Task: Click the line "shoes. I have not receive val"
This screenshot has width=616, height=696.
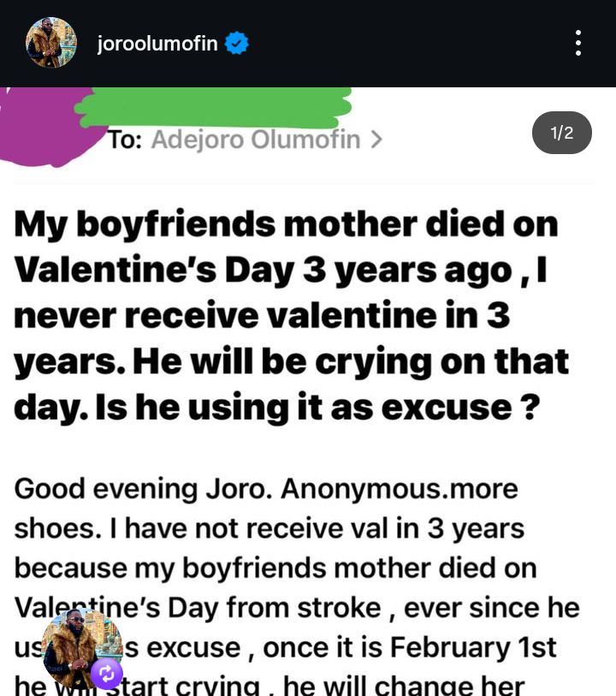Action: tap(269, 528)
